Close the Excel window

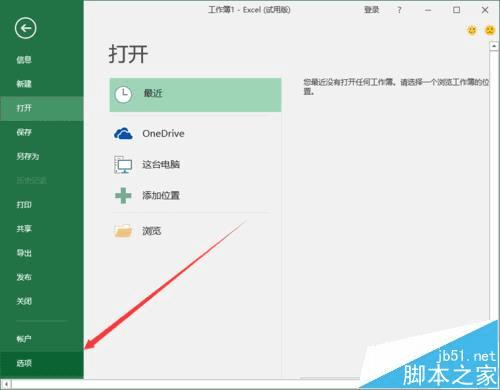click(485, 10)
